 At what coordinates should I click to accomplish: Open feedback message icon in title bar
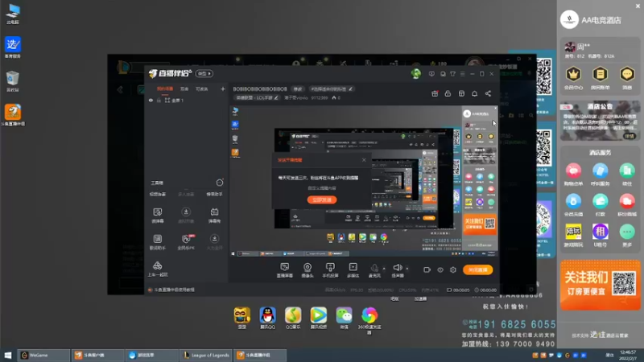tap(431, 74)
